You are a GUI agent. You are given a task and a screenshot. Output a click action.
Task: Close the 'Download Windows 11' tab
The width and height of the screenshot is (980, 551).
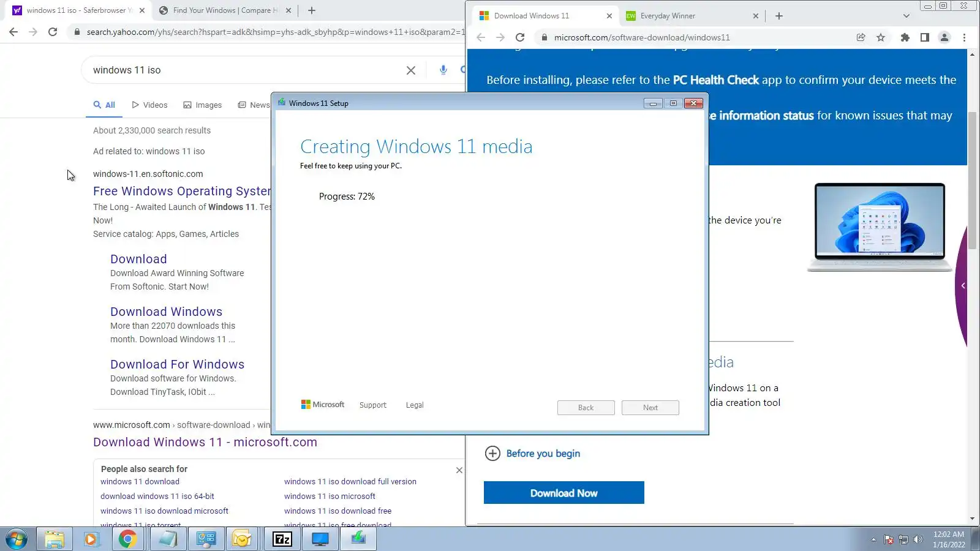click(x=609, y=16)
